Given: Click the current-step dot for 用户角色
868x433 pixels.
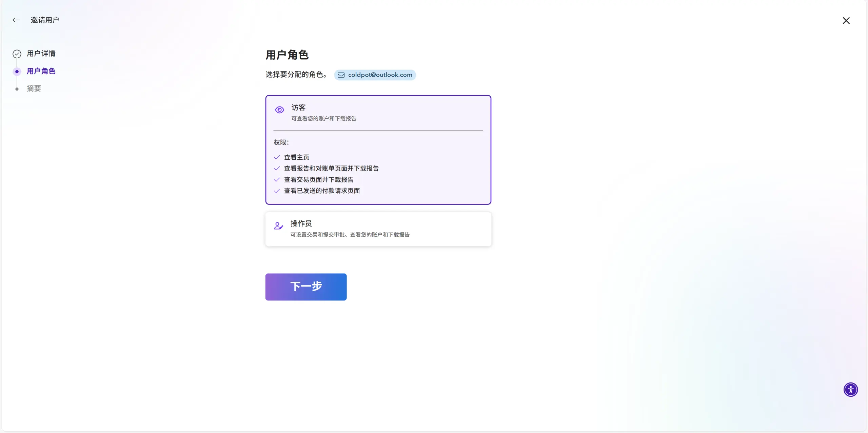Looking at the screenshot, I should (x=17, y=72).
